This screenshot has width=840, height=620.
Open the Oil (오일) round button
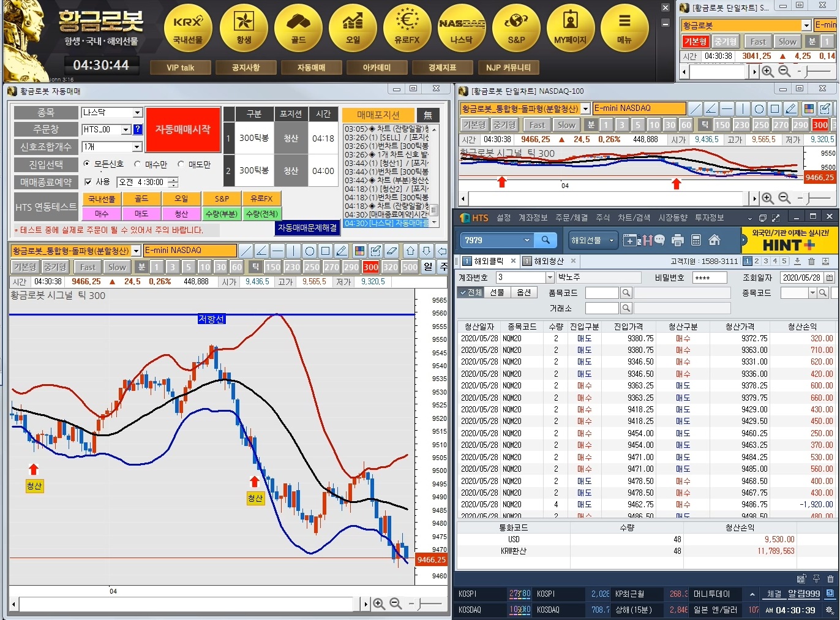coord(353,28)
